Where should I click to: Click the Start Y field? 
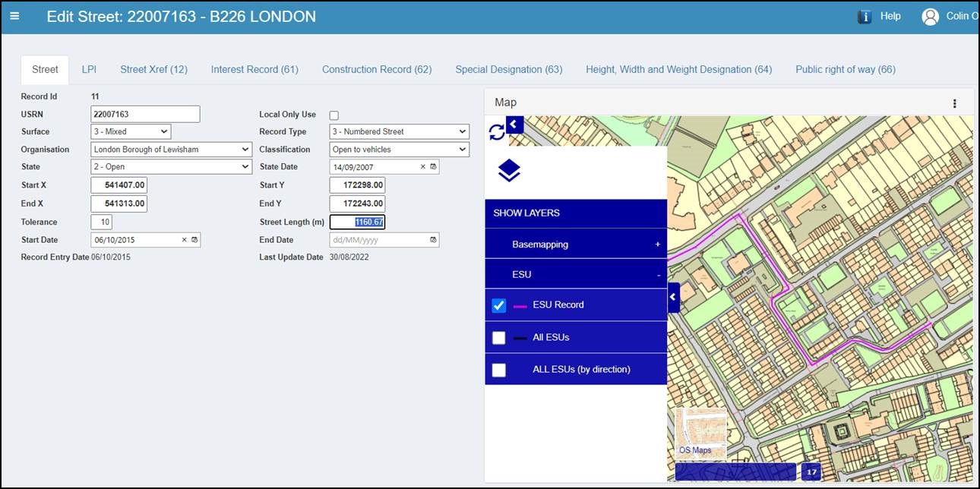[x=357, y=185]
